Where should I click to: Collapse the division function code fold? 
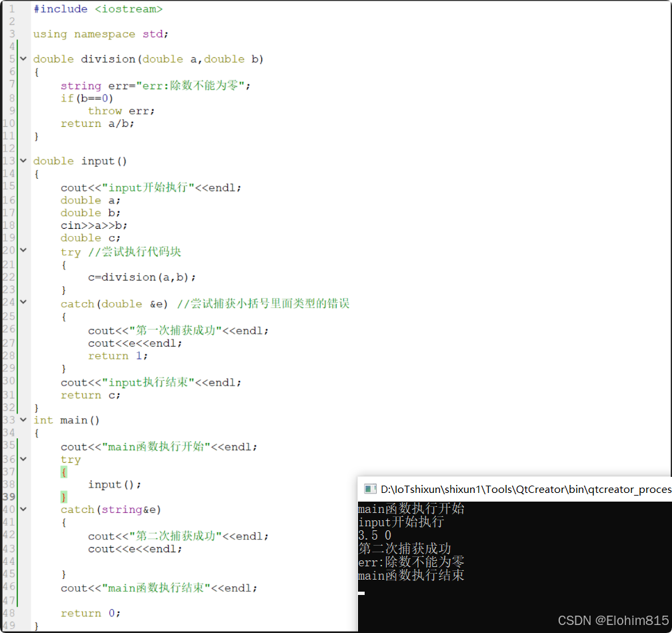(23, 59)
